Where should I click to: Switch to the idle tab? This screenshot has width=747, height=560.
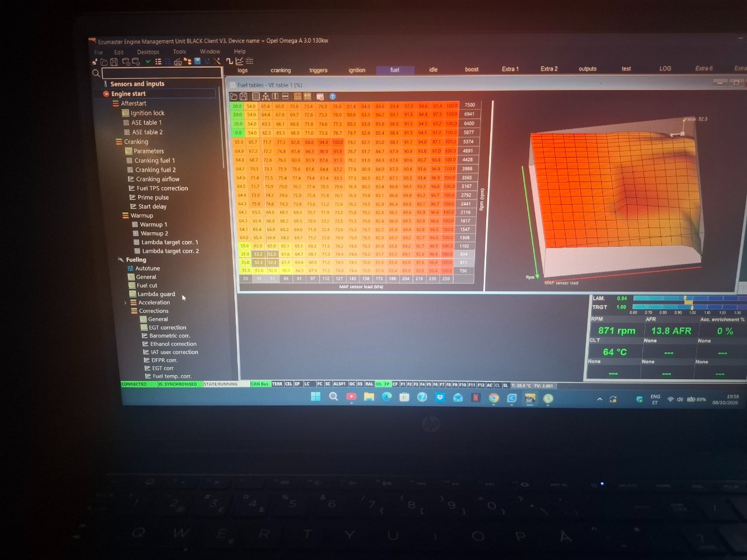point(433,69)
